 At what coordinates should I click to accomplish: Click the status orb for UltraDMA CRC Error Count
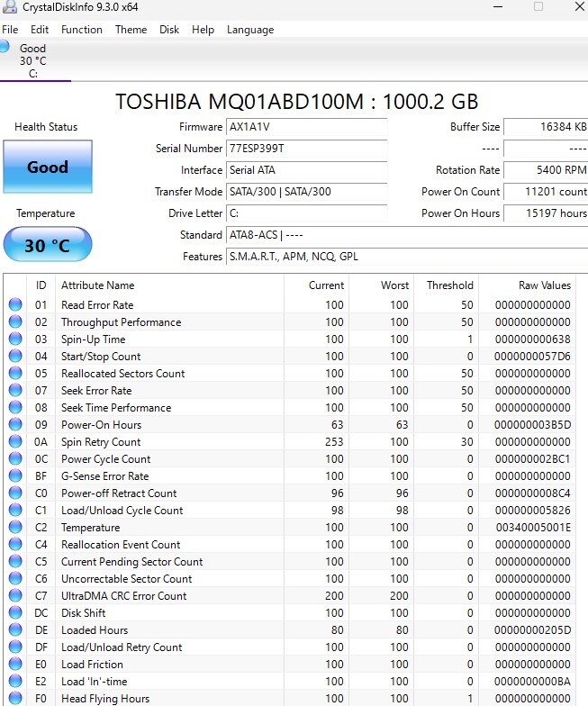pos(15,596)
